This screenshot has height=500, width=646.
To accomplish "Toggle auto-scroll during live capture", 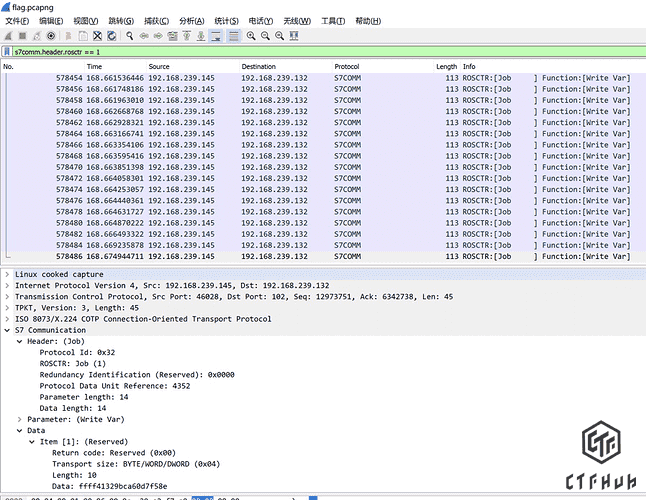I will click(x=216, y=36).
